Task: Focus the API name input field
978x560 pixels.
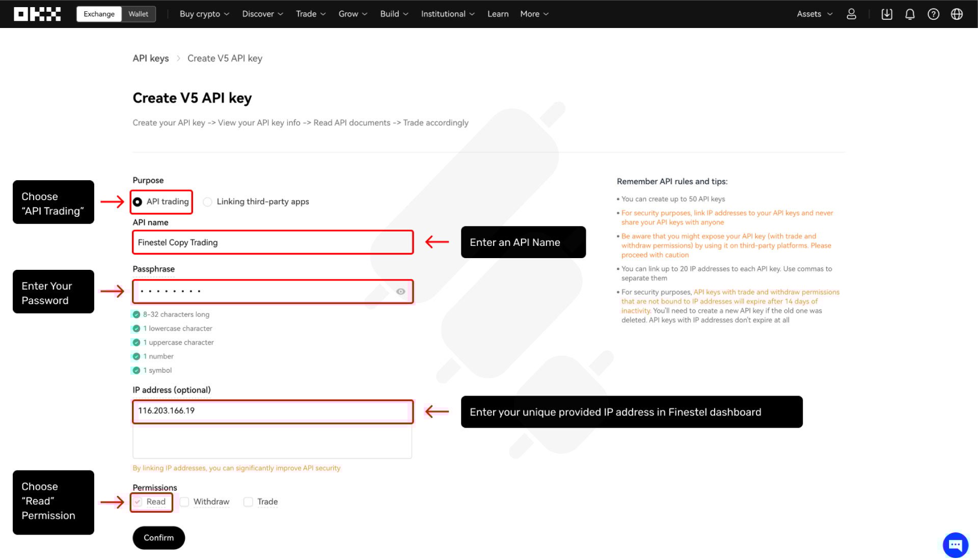Action: coord(273,242)
